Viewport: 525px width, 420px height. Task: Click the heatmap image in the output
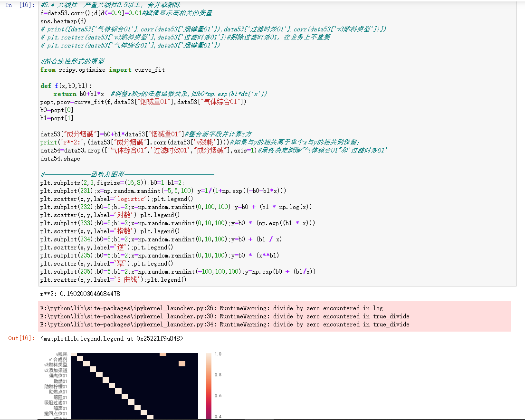click(134, 386)
